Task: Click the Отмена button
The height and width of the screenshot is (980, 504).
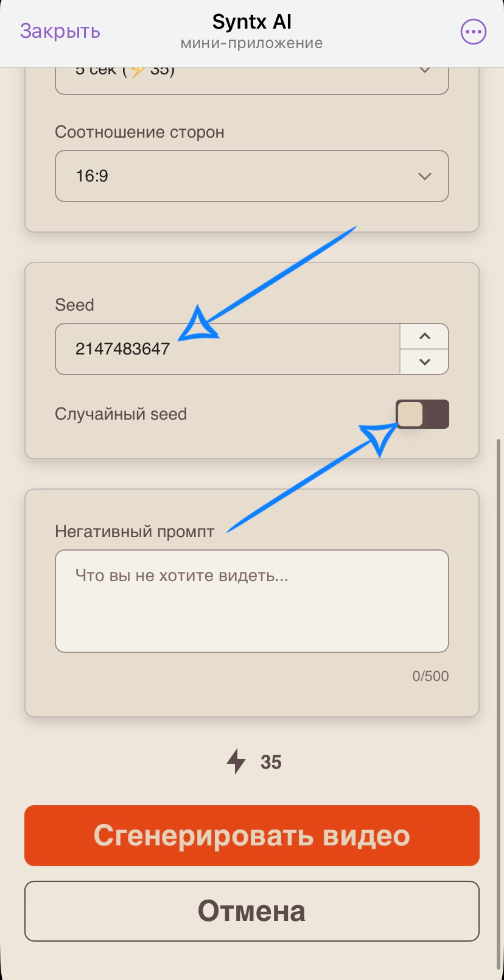Action: point(251,911)
